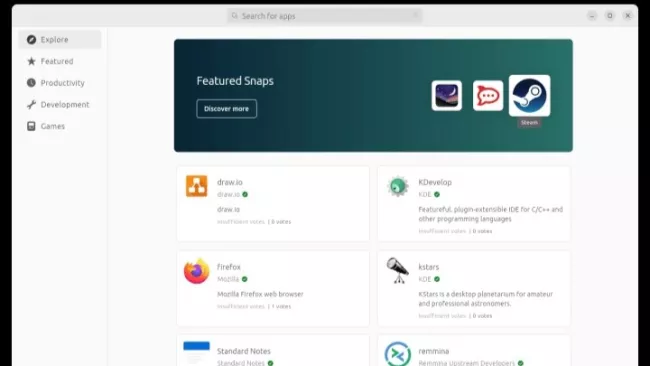The width and height of the screenshot is (650, 366).
Task: Click the search magnifier icon
Action: coord(235,16)
